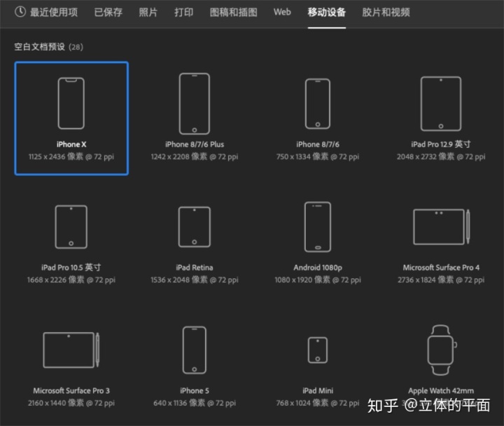Select the iPad Pro 12.9 英寸 icon
The width and height of the screenshot is (504, 426).
tap(441, 104)
